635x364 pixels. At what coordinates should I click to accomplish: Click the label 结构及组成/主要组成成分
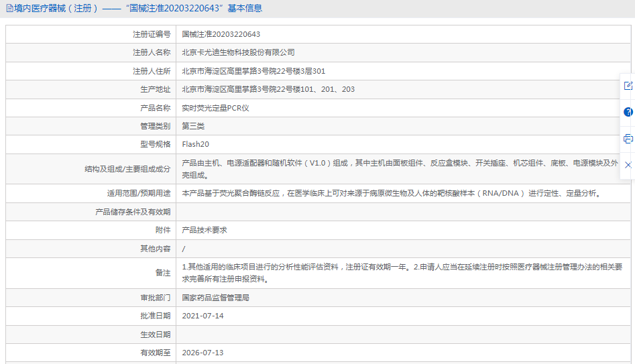[x=127, y=169]
